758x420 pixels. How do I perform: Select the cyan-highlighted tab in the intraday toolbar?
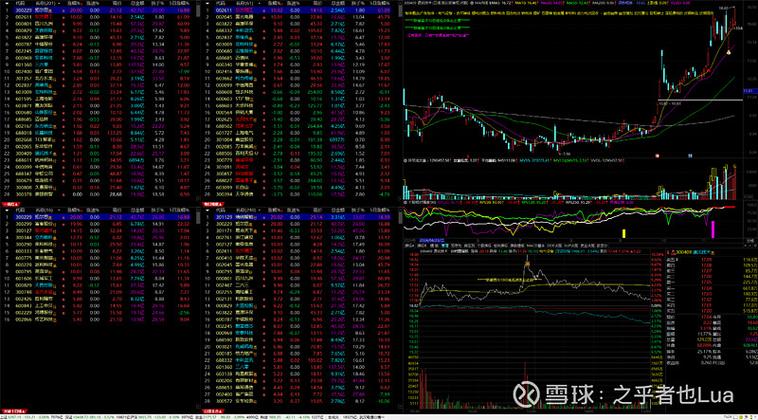[x=445, y=246]
